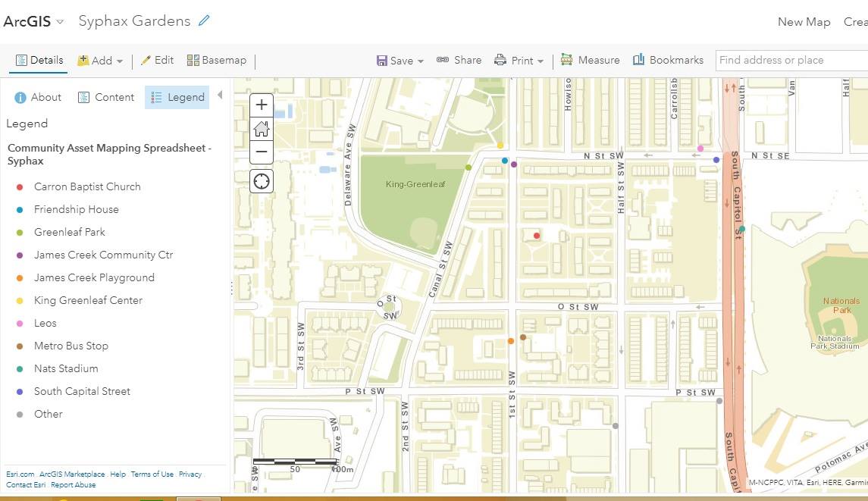Focus the Find address or place field
The height and width of the screenshot is (501, 868).
791,61
